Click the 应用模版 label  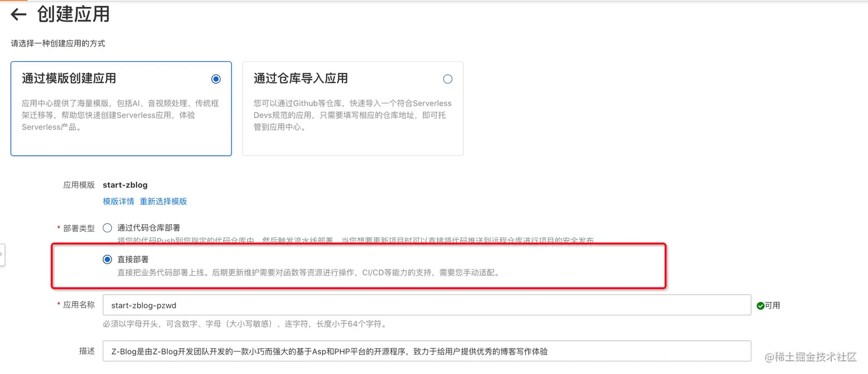79,185
